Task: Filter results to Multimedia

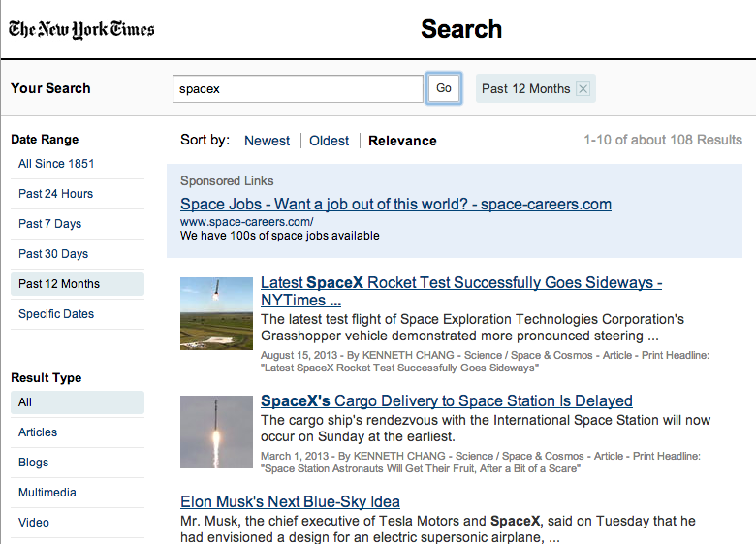Action: coord(47,493)
